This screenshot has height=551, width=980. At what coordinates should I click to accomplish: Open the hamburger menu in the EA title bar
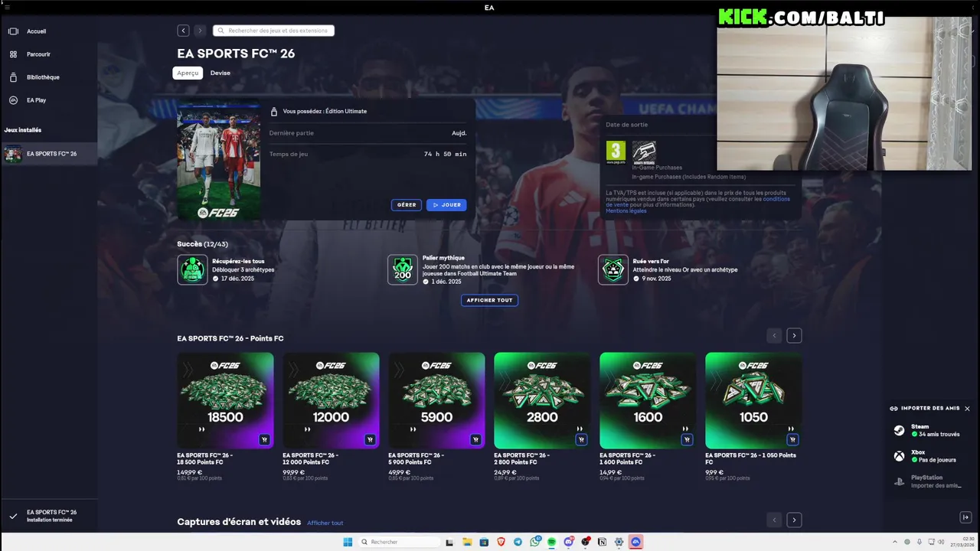click(7, 7)
